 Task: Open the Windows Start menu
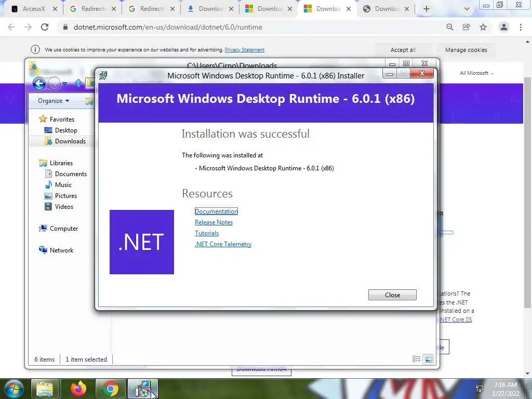coord(14,389)
